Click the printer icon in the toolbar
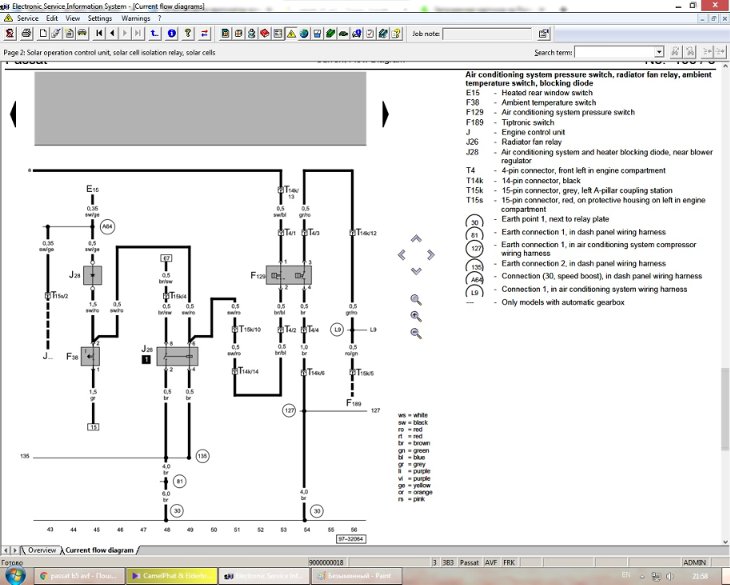Image resolution: width=730 pixels, height=585 pixels. [x=27, y=34]
